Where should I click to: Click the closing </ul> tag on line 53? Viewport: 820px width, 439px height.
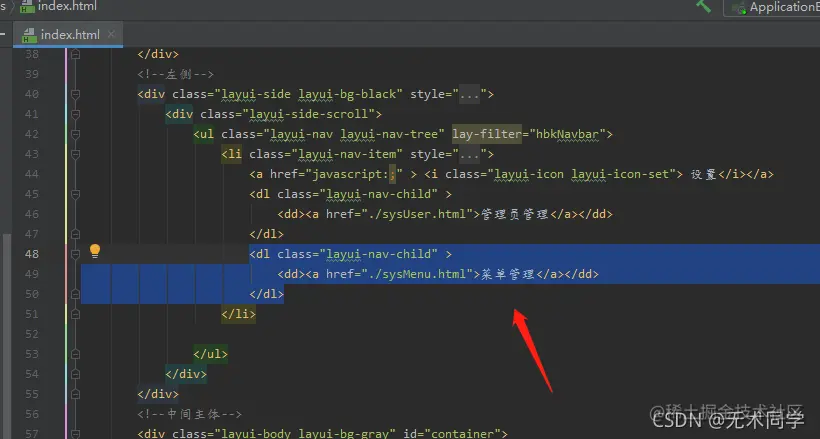(x=210, y=354)
